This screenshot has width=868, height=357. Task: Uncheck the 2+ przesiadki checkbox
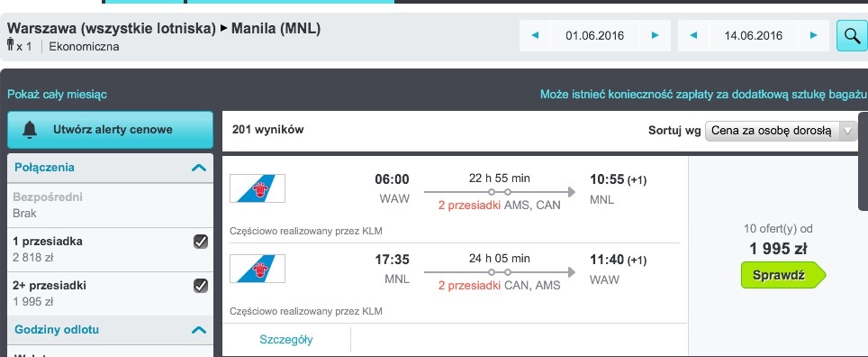(x=201, y=286)
